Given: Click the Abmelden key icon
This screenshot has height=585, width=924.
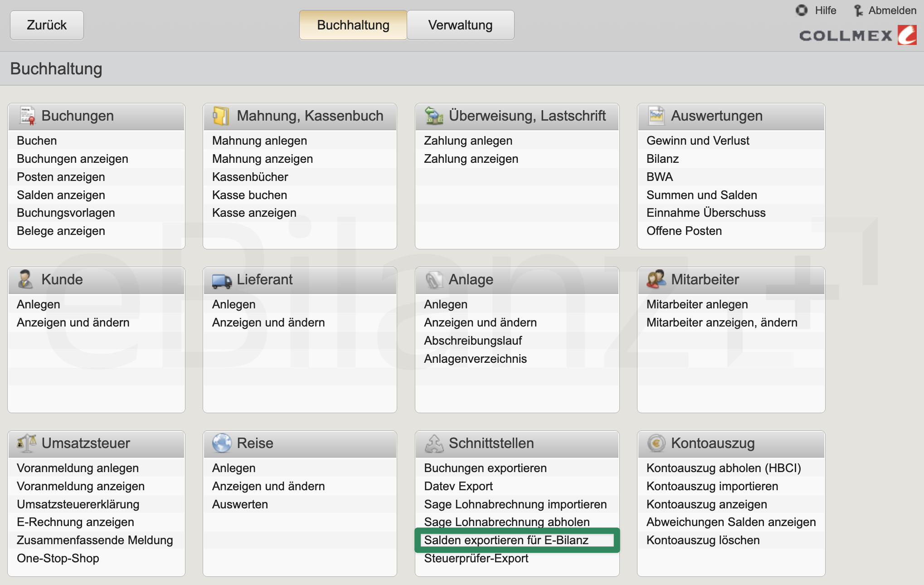Looking at the screenshot, I should (858, 10).
